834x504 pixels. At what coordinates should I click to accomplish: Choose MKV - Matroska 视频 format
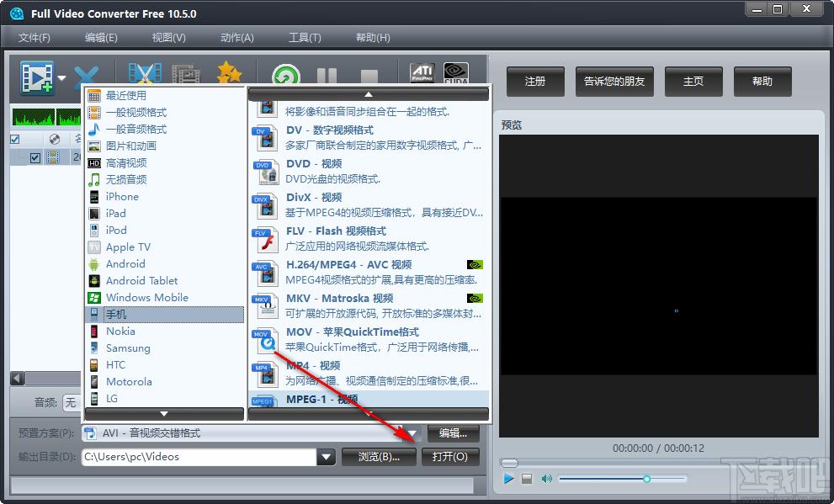(x=369, y=306)
